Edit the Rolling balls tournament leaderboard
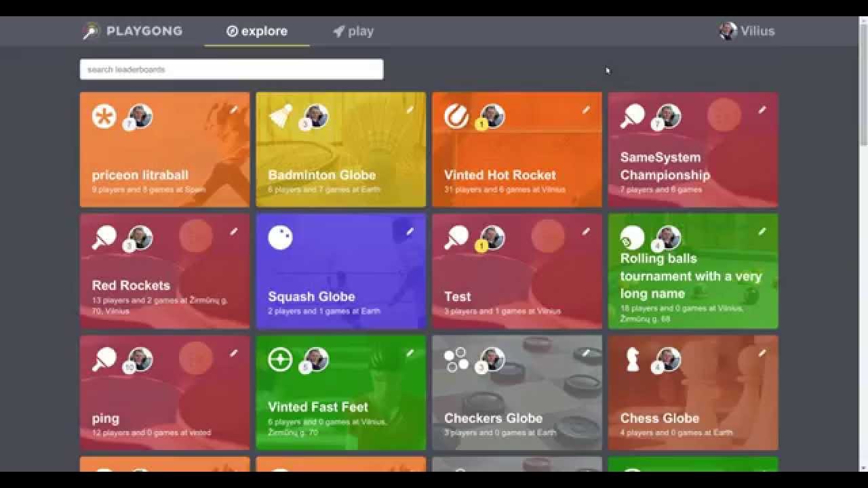This screenshot has width=868, height=488. [x=762, y=232]
